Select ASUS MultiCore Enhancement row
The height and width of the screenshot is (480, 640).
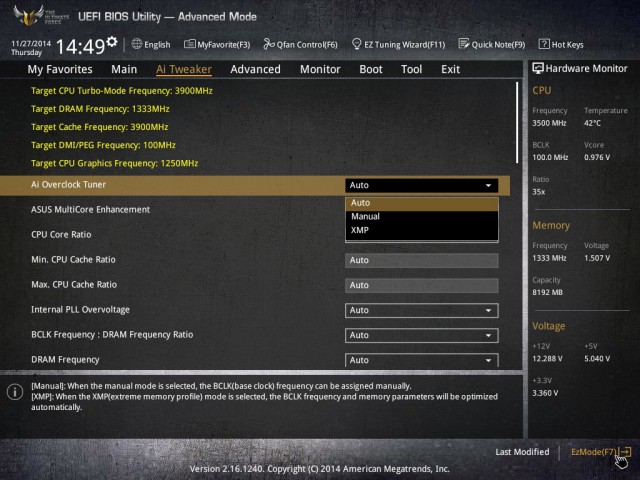(90, 210)
